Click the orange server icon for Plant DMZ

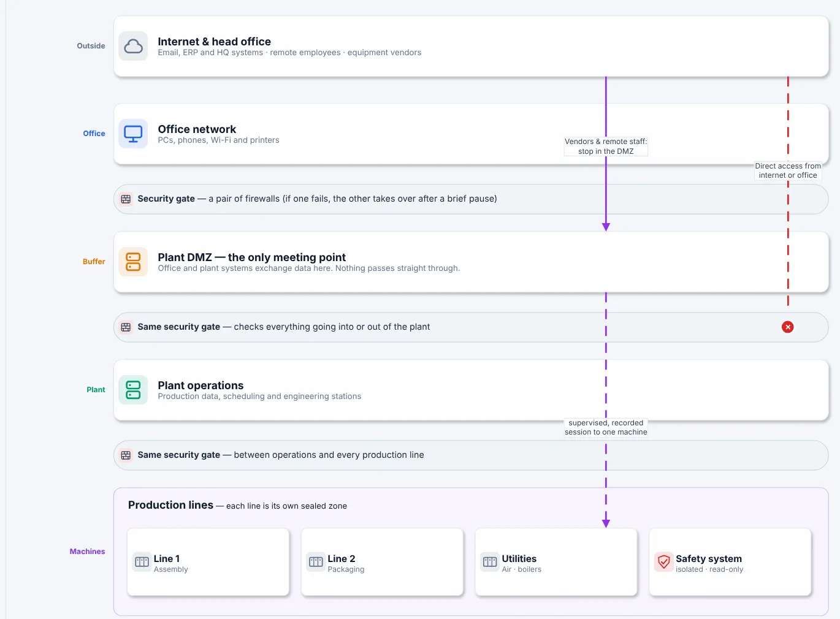point(133,262)
